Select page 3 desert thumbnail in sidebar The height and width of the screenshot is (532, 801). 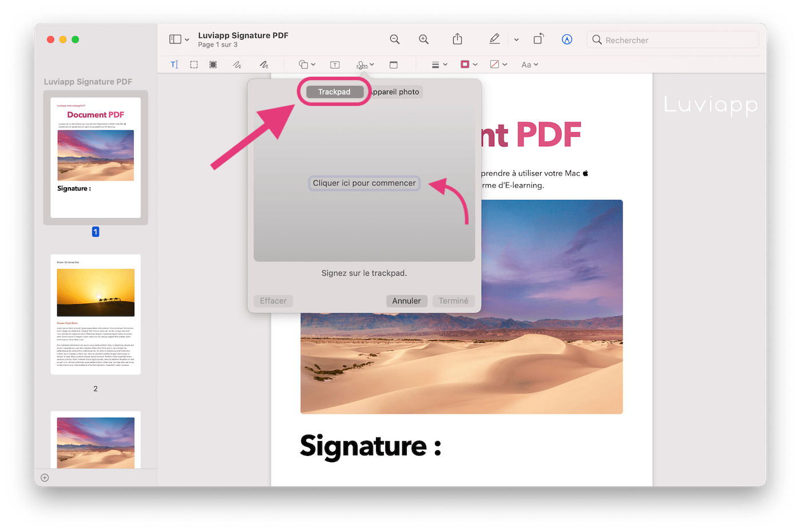pos(96,440)
